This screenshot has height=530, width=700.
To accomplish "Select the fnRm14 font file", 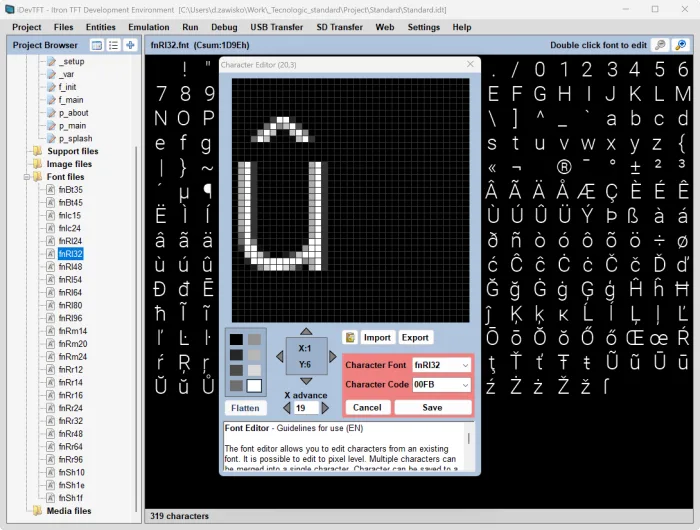I will (x=73, y=331).
